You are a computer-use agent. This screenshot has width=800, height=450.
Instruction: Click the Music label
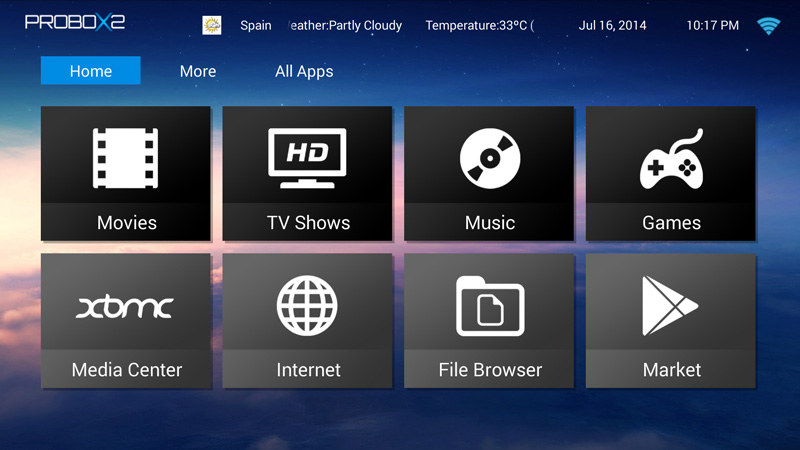[x=490, y=222]
